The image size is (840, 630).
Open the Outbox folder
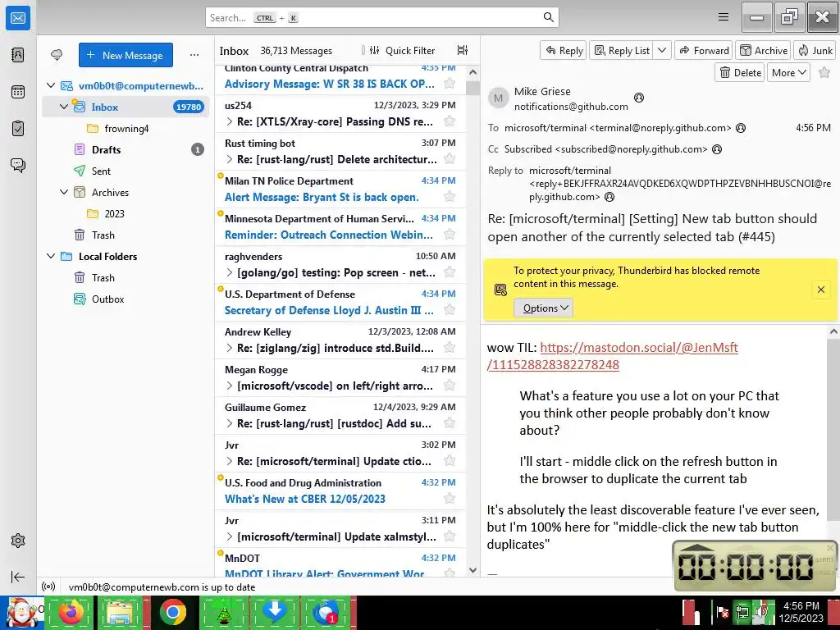[107, 299]
